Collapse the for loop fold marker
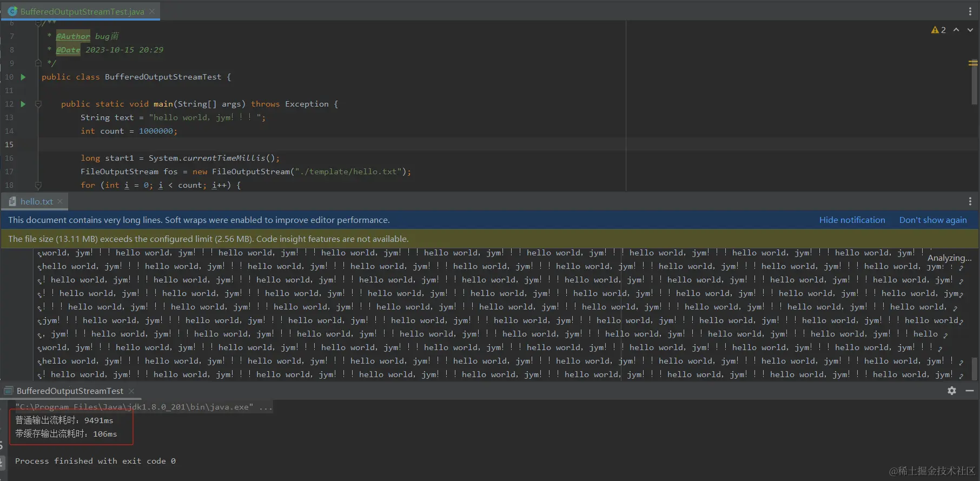Viewport: 980px width, 481px height. coord(38,185)
